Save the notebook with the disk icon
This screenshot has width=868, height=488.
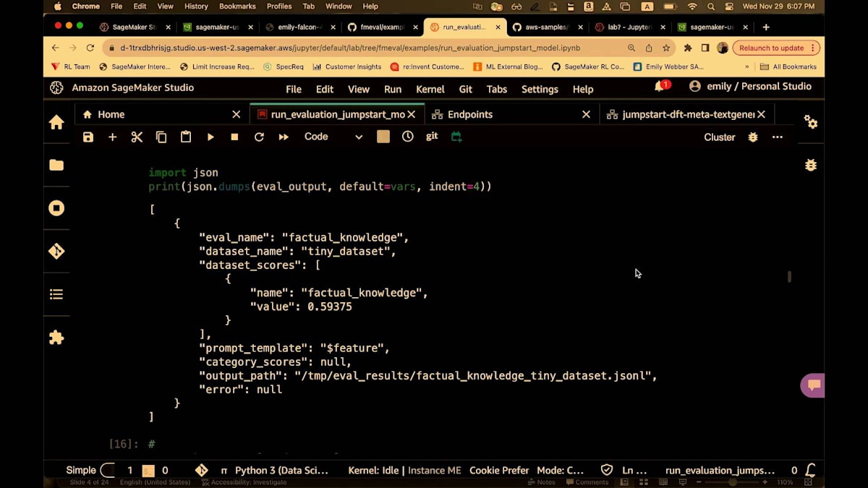pyautogui.click(x=88, y=137)
